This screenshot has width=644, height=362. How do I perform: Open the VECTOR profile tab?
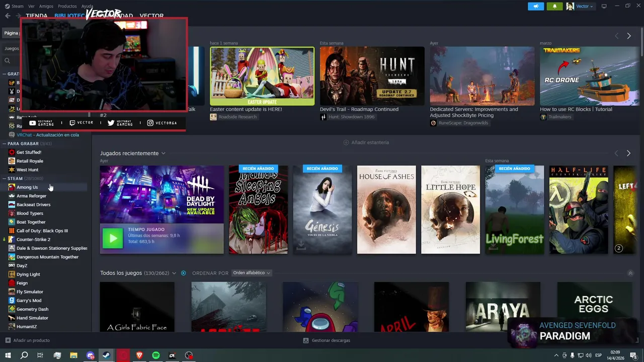point(151,16)
